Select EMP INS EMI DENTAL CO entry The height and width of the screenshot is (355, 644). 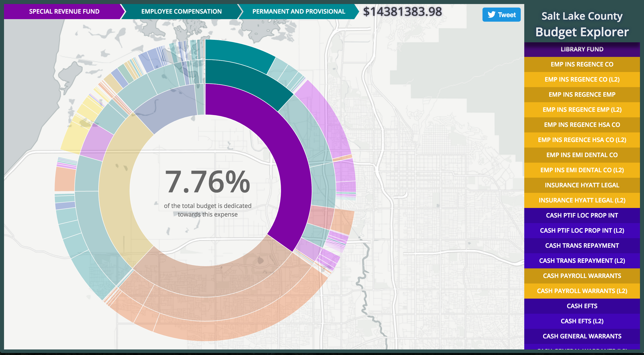pos(582,155)
